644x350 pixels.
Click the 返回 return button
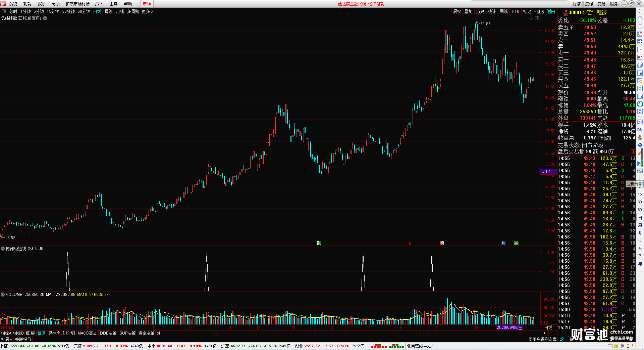pos(551,11)
